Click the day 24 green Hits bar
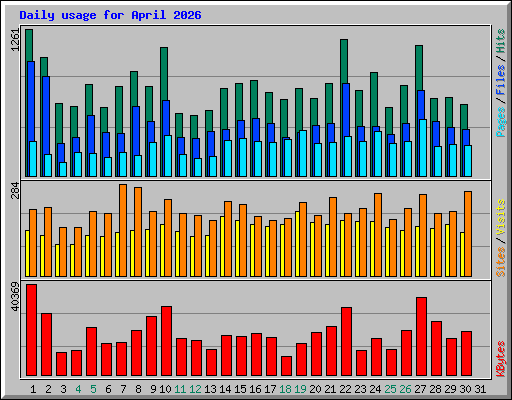The height and width of the screenshot is (400, 512). tap(374, 99)
